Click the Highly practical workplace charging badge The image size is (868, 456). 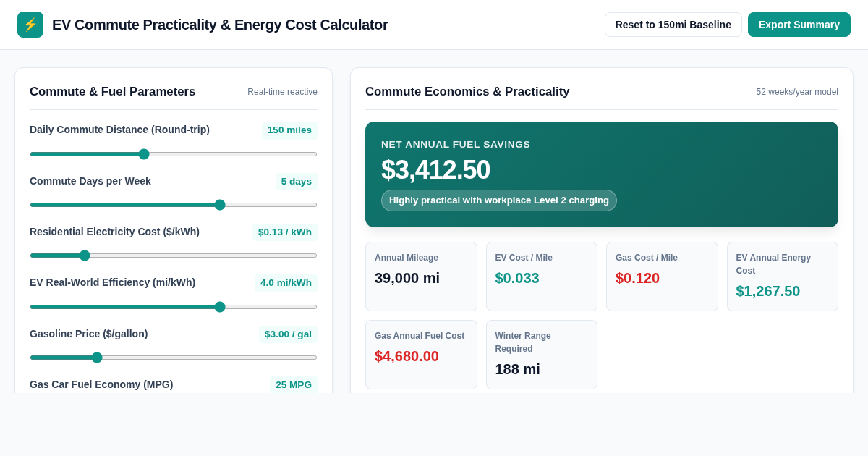tap(499, 200)
